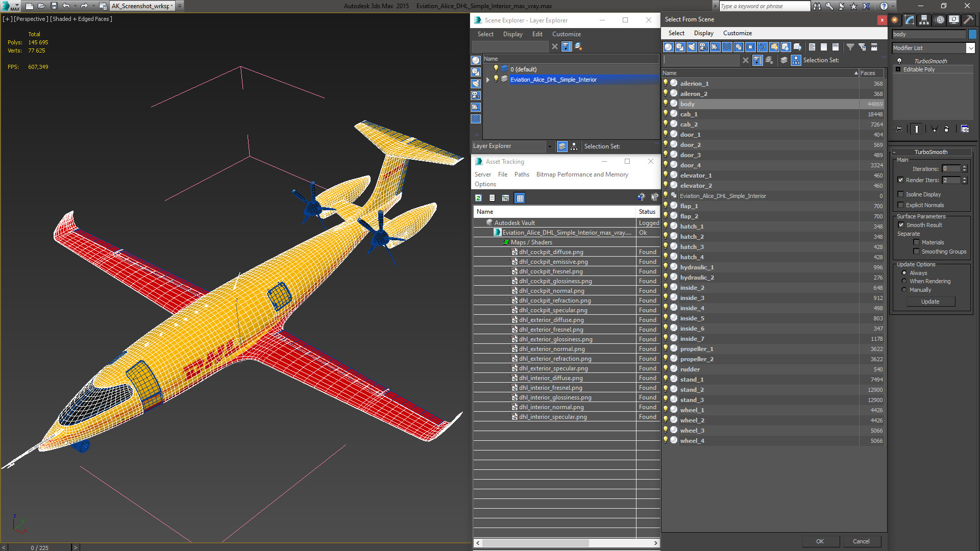Image resolution: width=980 pixels, height=551 pixels.
Task: Click Cancel button in Select From Scene
Action: coord(861,541)
